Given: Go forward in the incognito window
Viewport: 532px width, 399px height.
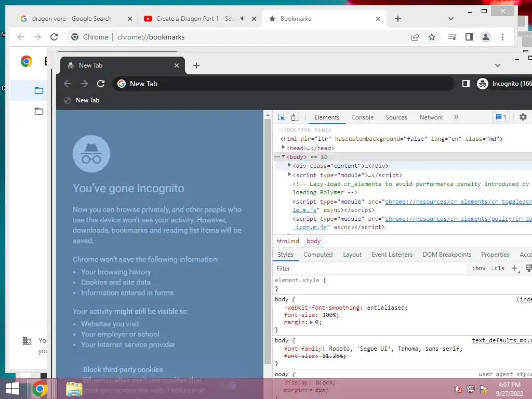Looking at the screenshot, I should [84, 84].
